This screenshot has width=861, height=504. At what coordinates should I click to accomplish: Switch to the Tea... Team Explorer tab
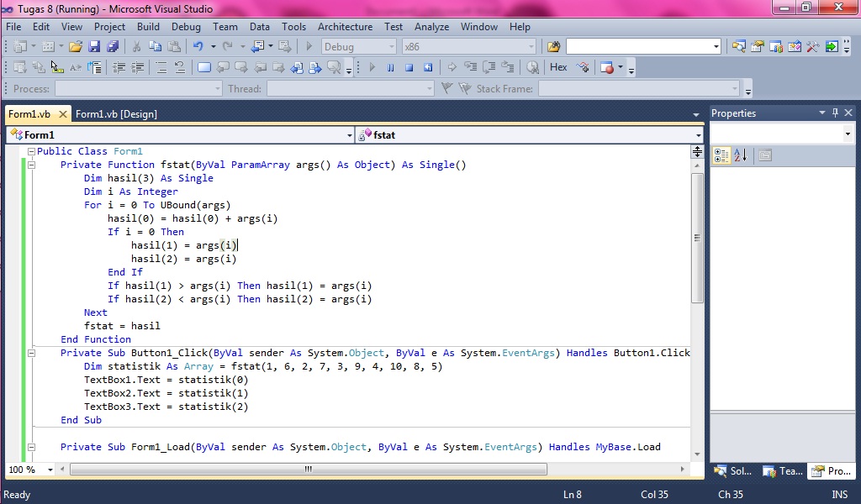[783, 470]
